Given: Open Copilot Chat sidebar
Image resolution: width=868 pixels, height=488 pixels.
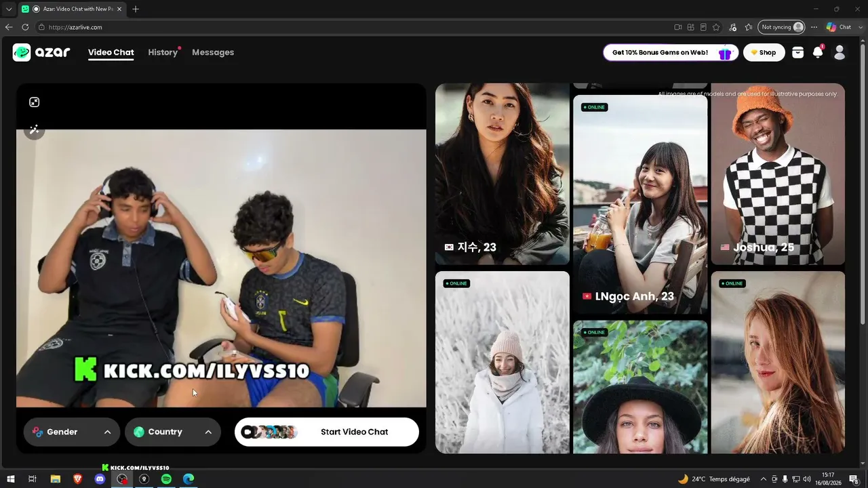Looking at the screenshot, I should 838,27.
